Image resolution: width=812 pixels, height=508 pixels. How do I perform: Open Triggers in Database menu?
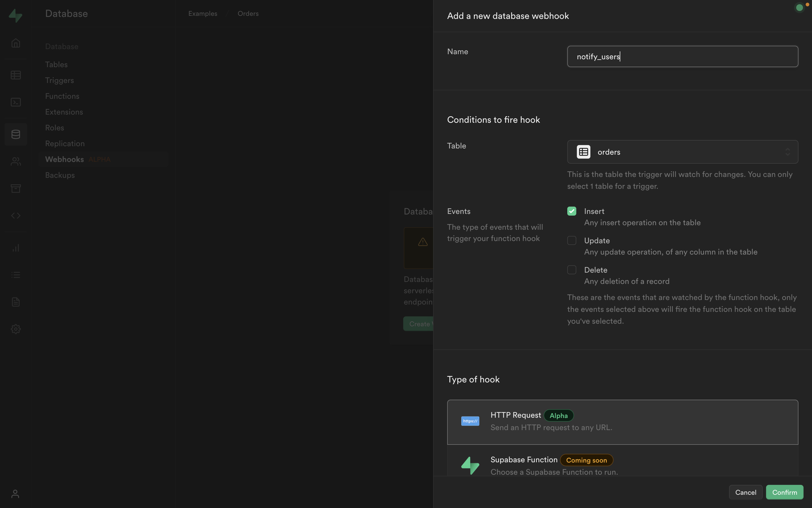coord(59,80)
